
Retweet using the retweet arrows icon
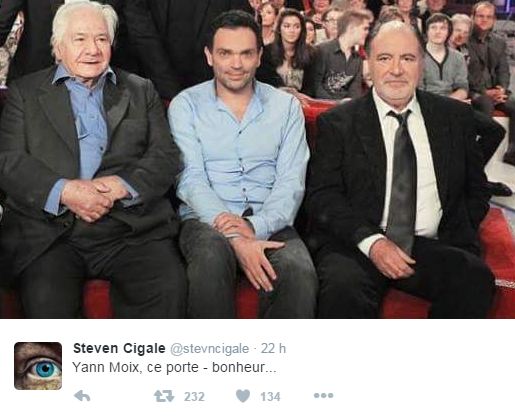coord(164,396)
